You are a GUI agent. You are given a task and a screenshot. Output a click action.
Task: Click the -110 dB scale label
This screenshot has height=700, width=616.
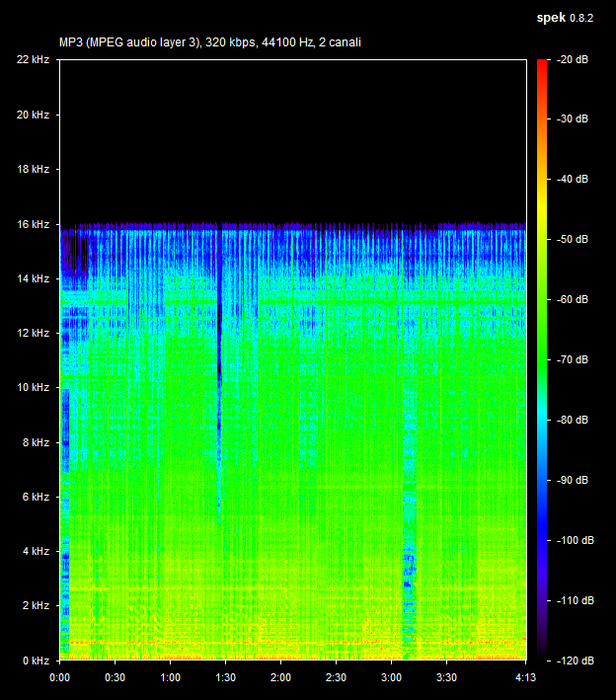click(576, 600)
